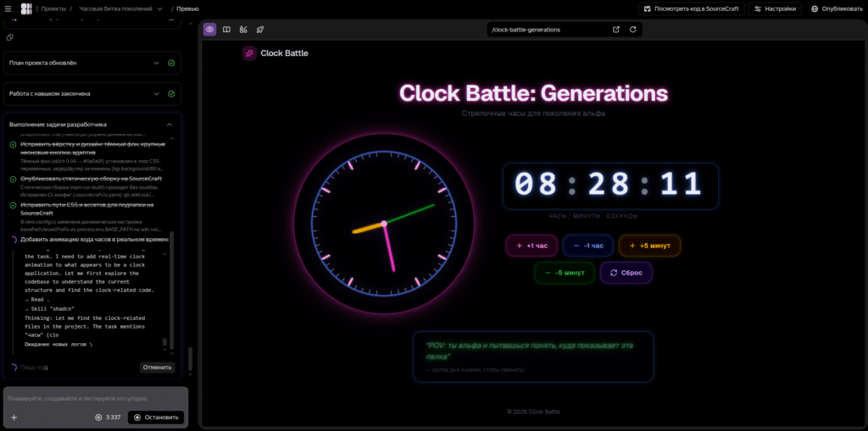
Task: Open Настройки settings
Action: tap(775, 8)
